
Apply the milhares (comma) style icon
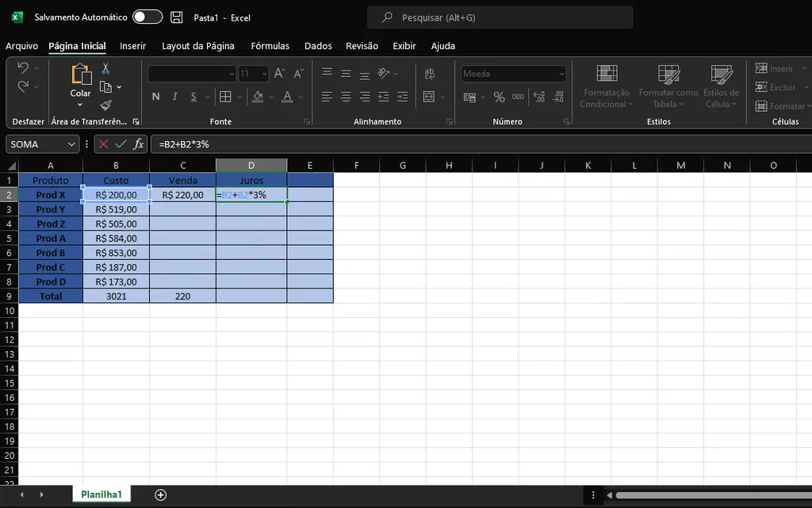(x=519, y=97)
